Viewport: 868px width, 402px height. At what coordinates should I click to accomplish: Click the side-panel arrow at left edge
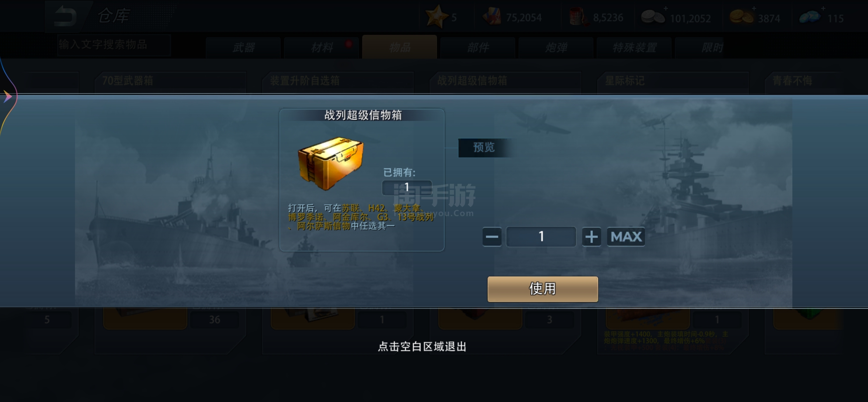[7, 97]
